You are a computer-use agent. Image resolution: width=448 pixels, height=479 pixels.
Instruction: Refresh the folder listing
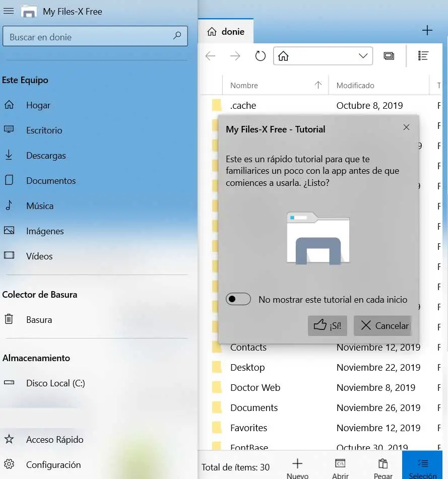(x=260, y=56)
